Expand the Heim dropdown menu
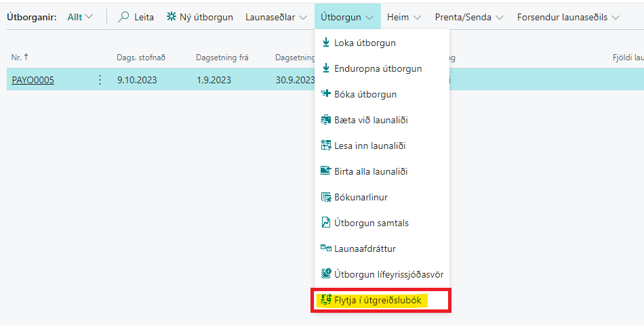 click(x=404, y=17)
